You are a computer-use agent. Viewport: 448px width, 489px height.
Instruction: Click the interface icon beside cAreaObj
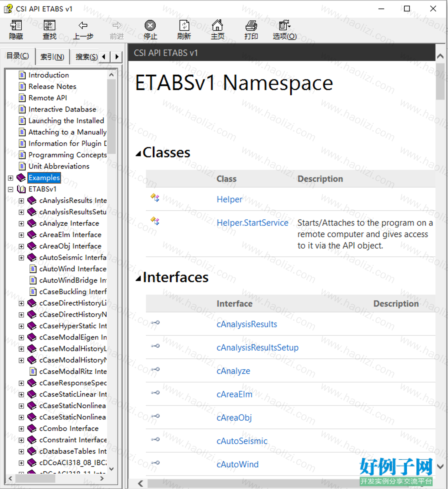[155, 416]
